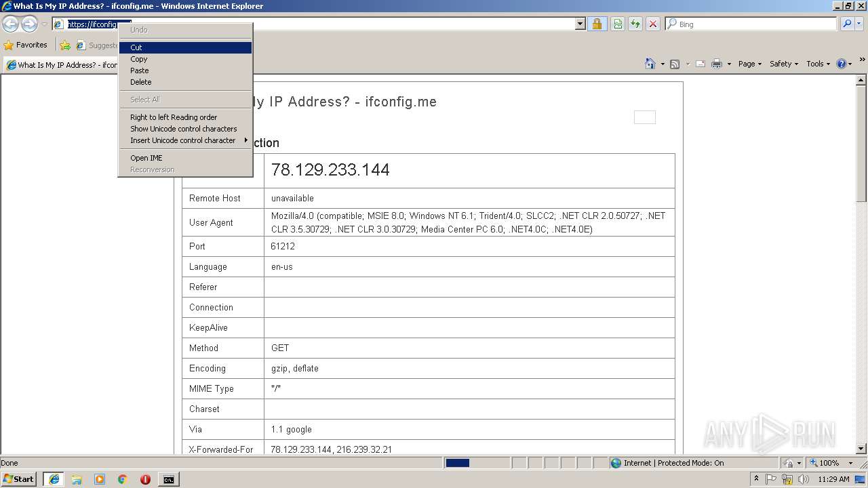The width and height of the screenshot is (868, 488).
Task: Click the Method value GET
Action: coord(280,348)
